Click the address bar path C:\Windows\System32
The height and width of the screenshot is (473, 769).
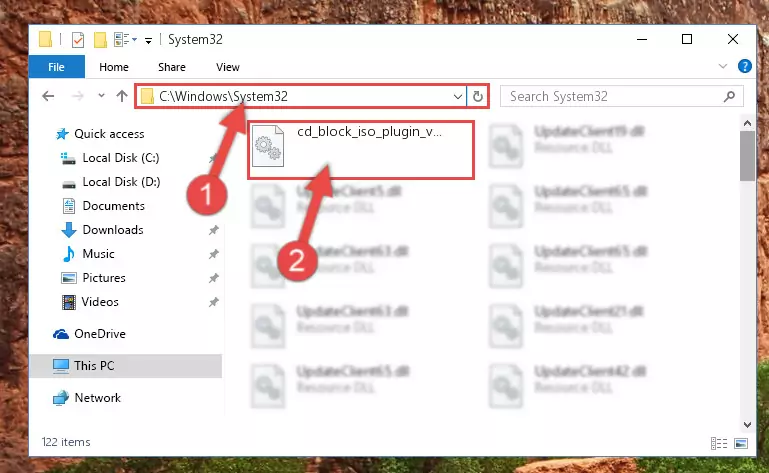(224, 96)
